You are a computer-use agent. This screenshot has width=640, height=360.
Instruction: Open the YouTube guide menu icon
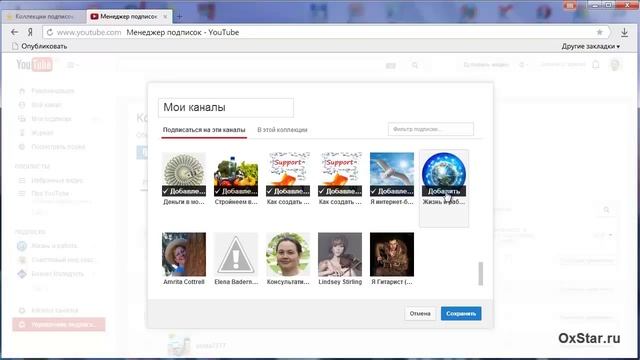coord(71,65)
